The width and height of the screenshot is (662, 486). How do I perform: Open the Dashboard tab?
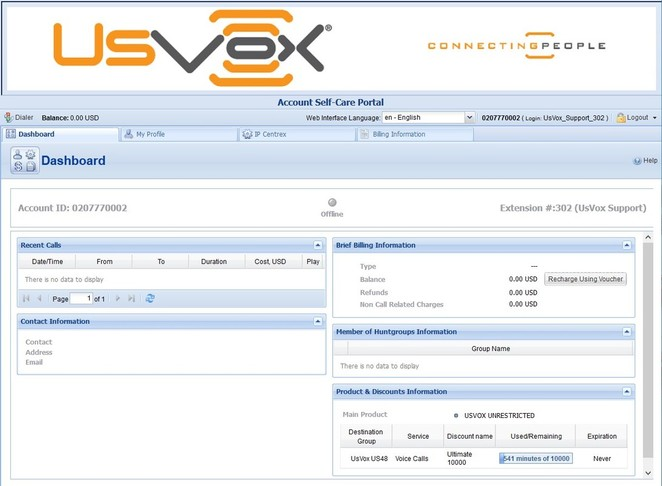pos(60,134)
